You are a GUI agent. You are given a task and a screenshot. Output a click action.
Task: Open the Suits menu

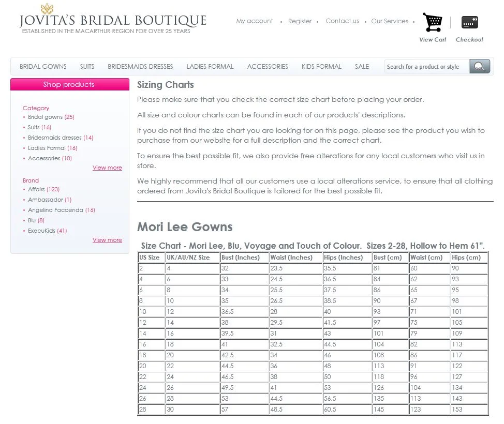[x=87, y=67]
